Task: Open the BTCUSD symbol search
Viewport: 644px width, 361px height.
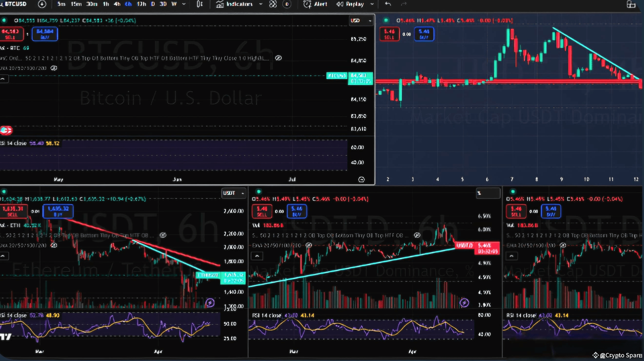Action: pos(15,4)
